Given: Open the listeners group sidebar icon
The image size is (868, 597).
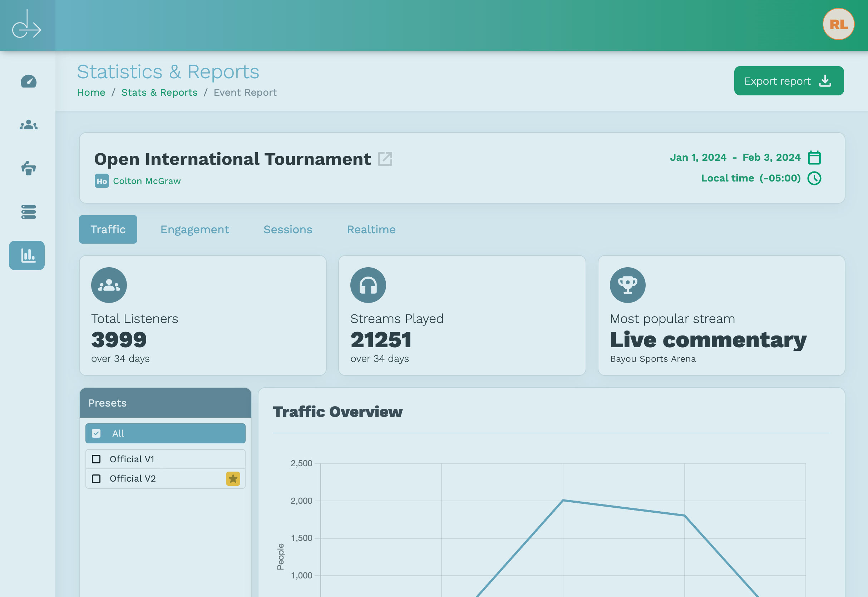Looking at the screenshot, I should 29,125.
